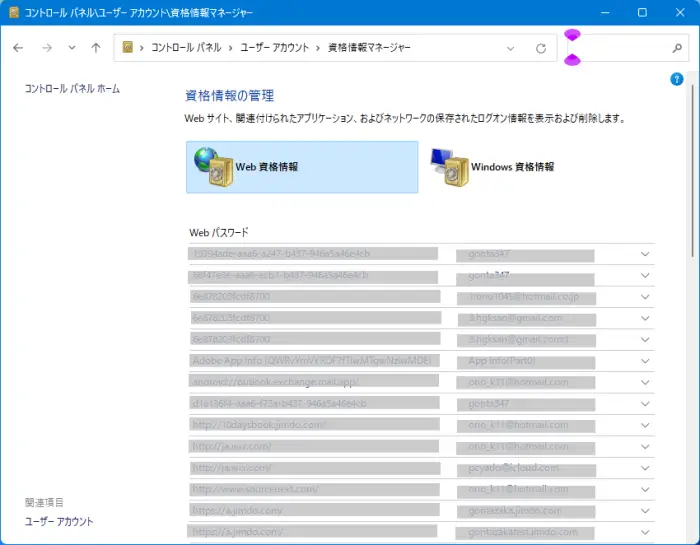This screenshot has height=545, width=700.
Task: Go back with the left arrow button
Action: (18, 48)
